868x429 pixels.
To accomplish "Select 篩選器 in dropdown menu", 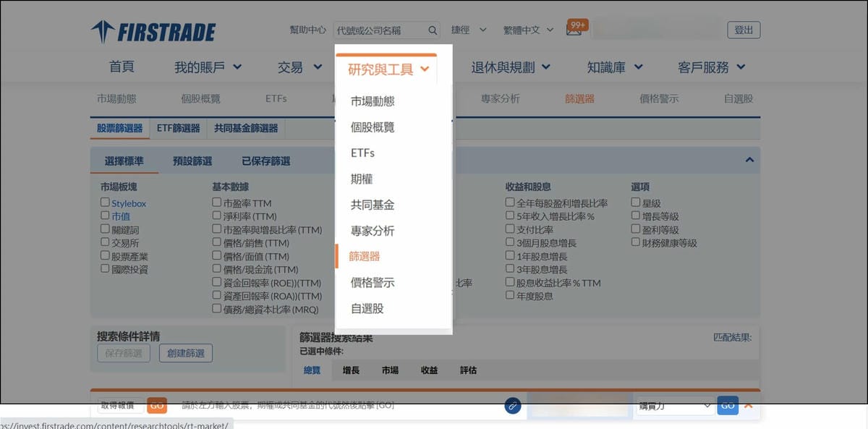I will (x=365, y=256).
